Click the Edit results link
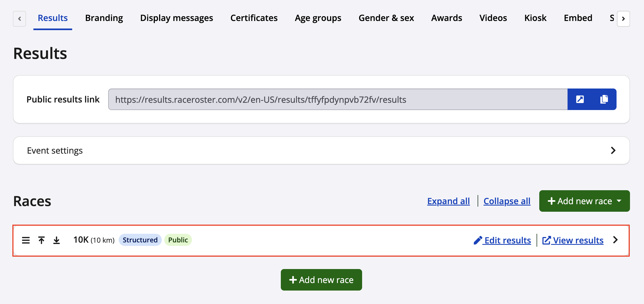 coord(502,240)
